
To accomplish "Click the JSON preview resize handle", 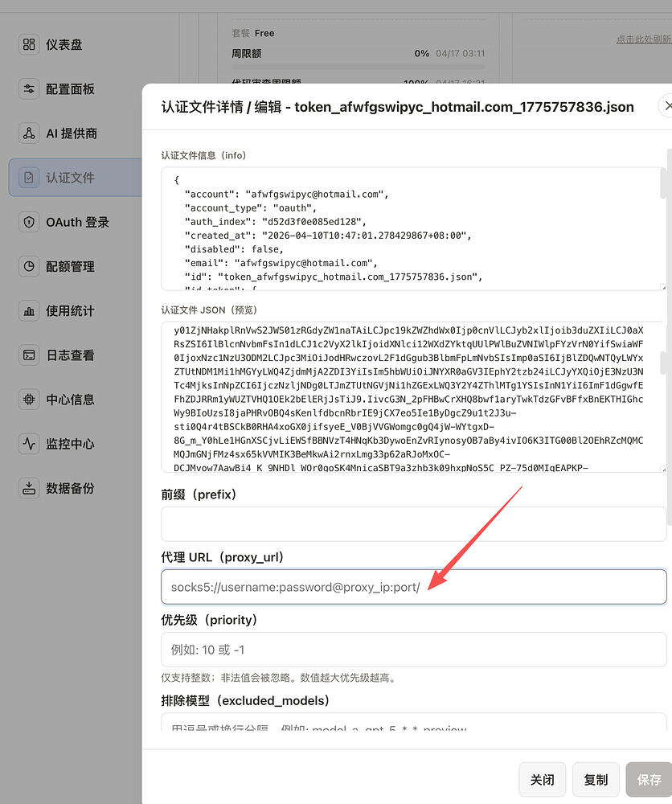I will pyautogui.click(x=663, y=470).
